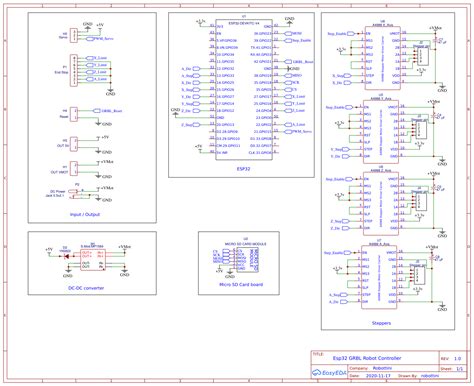
Task: Click A_Dir net flag at ESP32 GPIO32
Action: tap(190, 69)
